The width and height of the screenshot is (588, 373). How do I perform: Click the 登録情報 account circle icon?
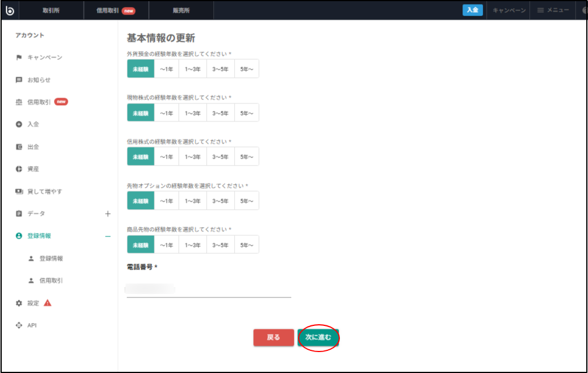[x=19, y=236]
